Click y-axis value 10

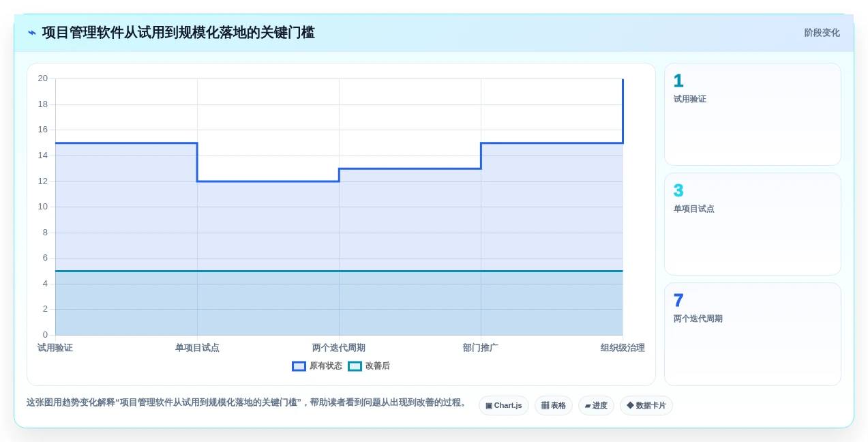(x=43, y=207)
